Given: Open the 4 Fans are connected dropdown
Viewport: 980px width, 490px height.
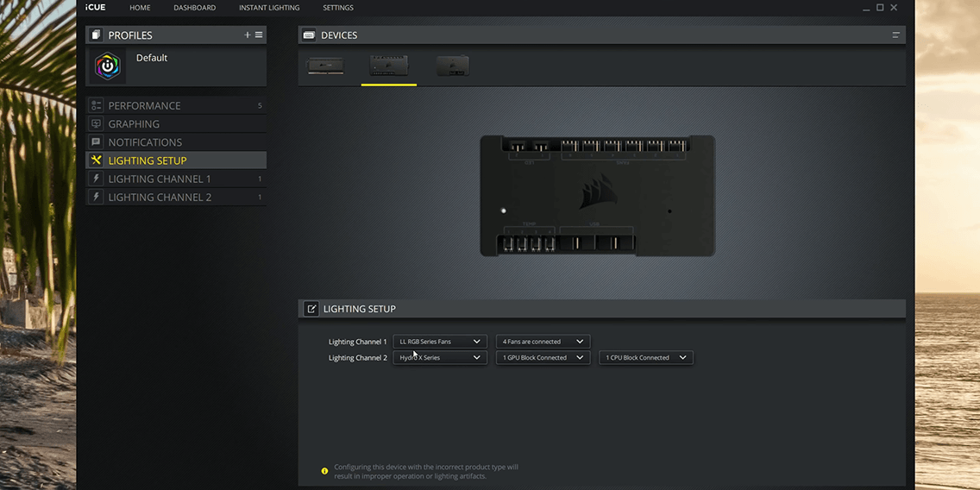Looking at the screenshot, I should pos(543,342).
